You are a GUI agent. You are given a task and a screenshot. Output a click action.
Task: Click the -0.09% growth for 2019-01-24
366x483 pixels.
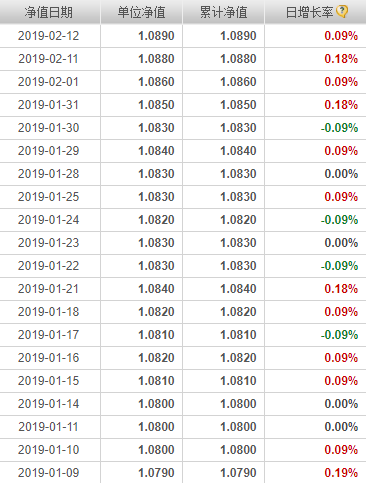[339, 220]
